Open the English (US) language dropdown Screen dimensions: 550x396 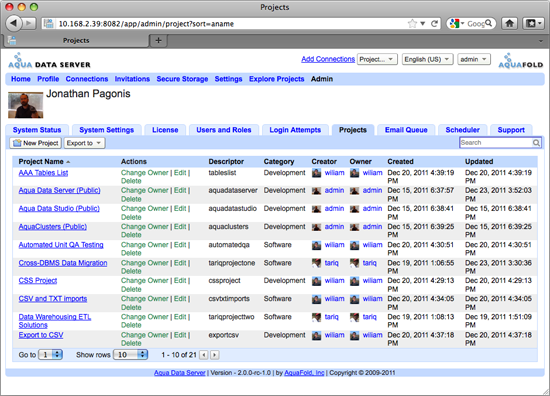pyautogui.click(x=428, y=59)
